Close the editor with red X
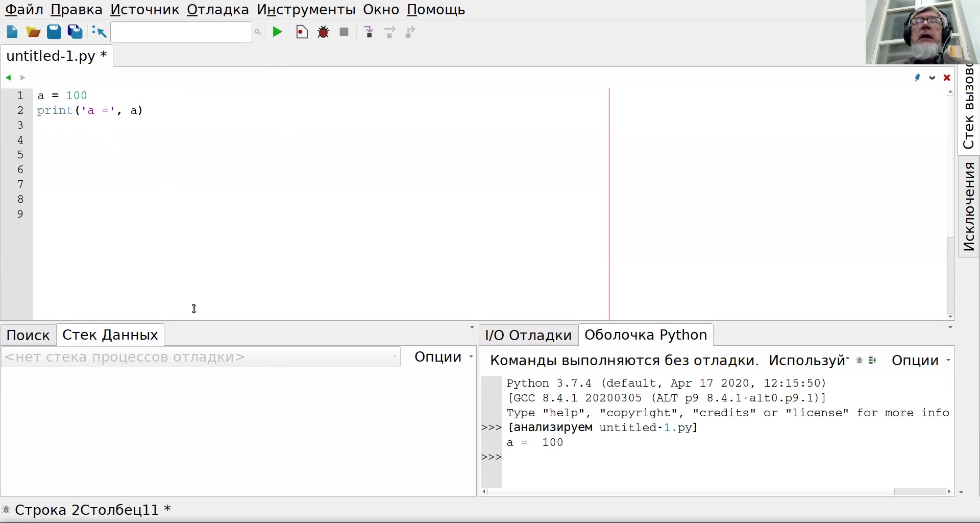The image size is (980, 523). 947,78
